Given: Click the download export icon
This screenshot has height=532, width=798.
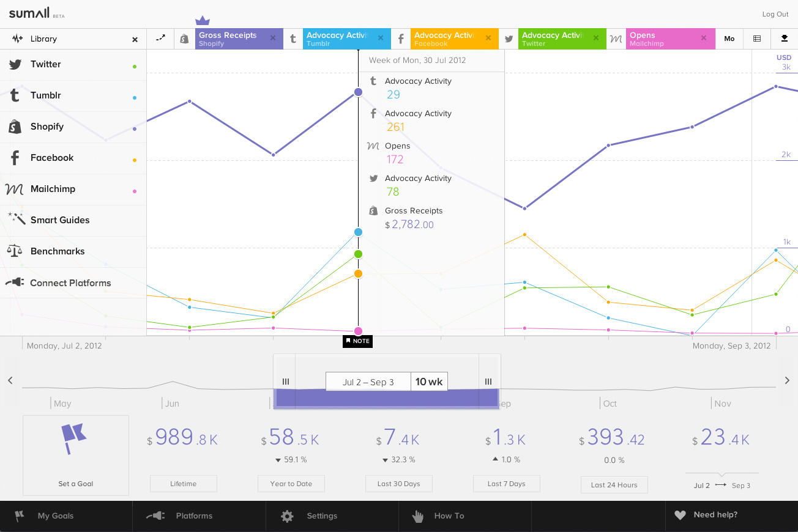Looking at the screenshot, I should point(785,39).
